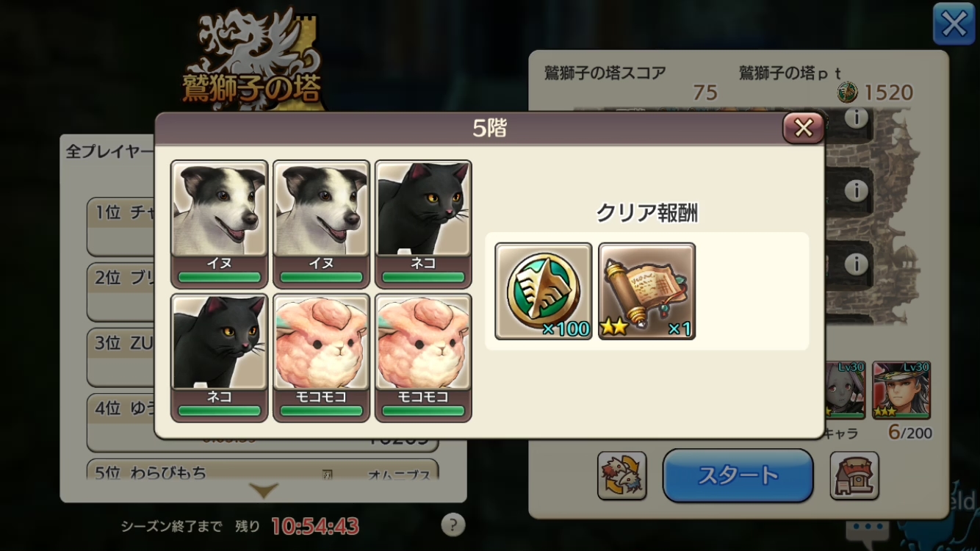Image resolution: width=980 pixels, height=551 pixels.
Task: Select the first イヌ dog enemy portrait
Action: pos(219,224)
